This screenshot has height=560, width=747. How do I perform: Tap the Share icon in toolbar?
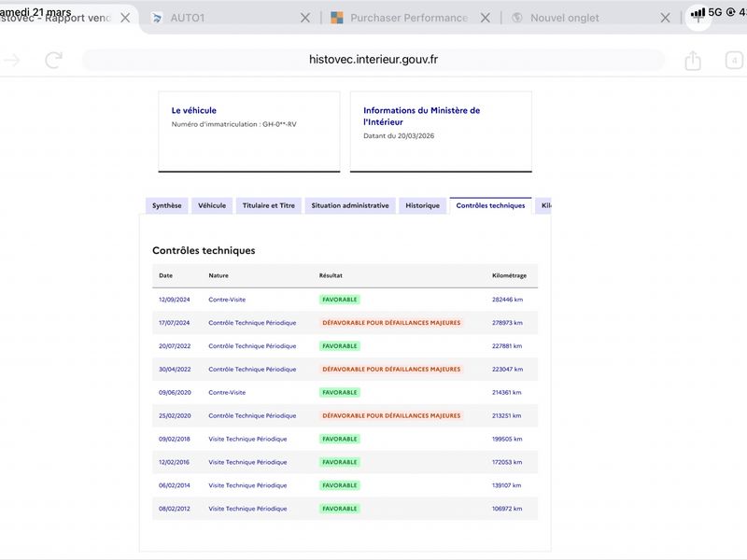pyautogui.click(x=692, y=61)
